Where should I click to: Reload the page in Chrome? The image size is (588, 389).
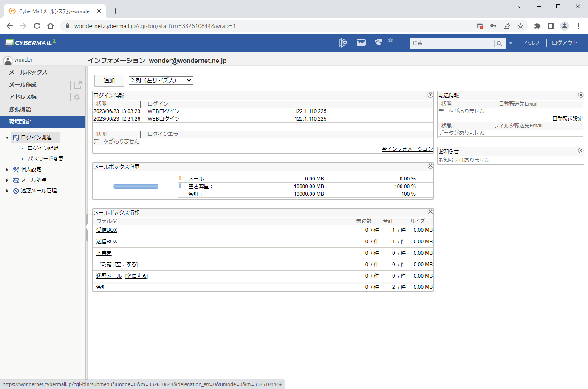(37, 26)
